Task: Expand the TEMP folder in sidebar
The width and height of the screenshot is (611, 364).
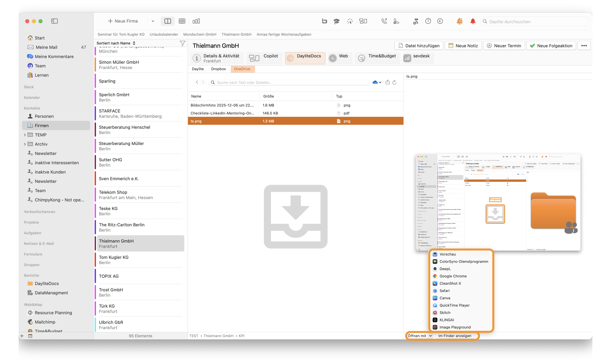Action: click(x=25, y=135)
